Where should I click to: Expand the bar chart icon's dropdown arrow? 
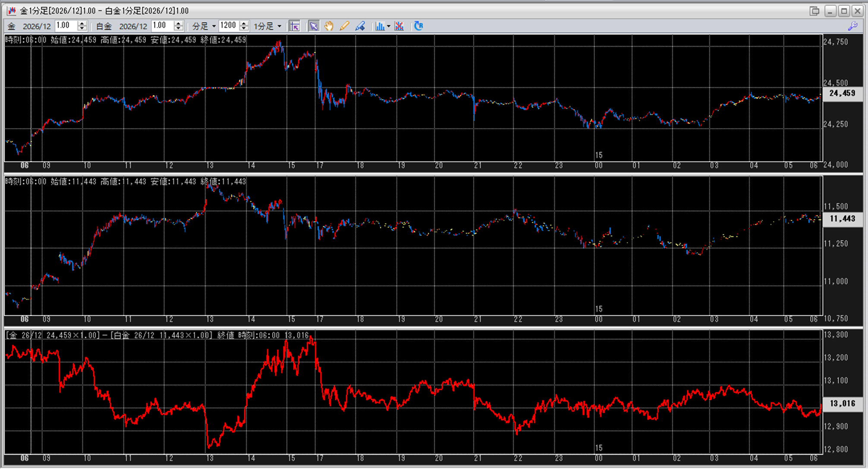click(x=388, y=26)
